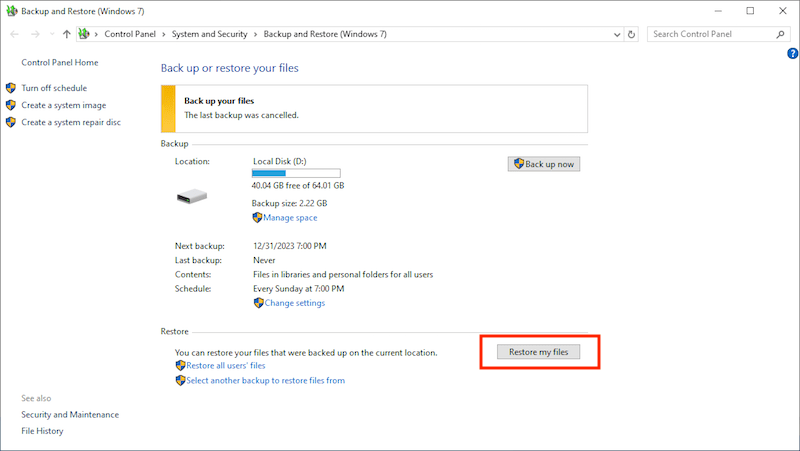Click 'Every Sunday at 7:00 PM' schedule value
800x451 pixels.
click(x=298, y=289)
